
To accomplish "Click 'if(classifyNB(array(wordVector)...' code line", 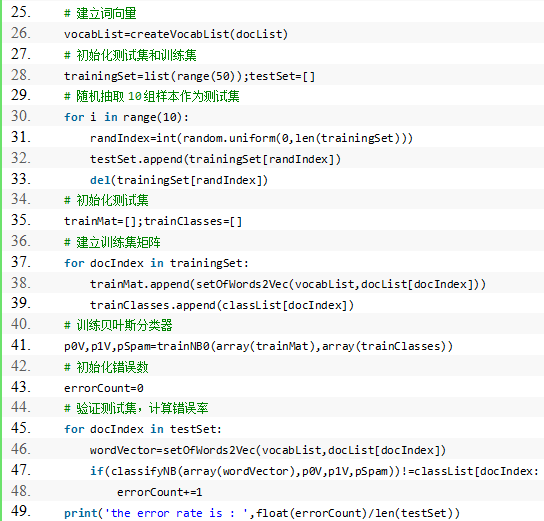I will 314,471.
